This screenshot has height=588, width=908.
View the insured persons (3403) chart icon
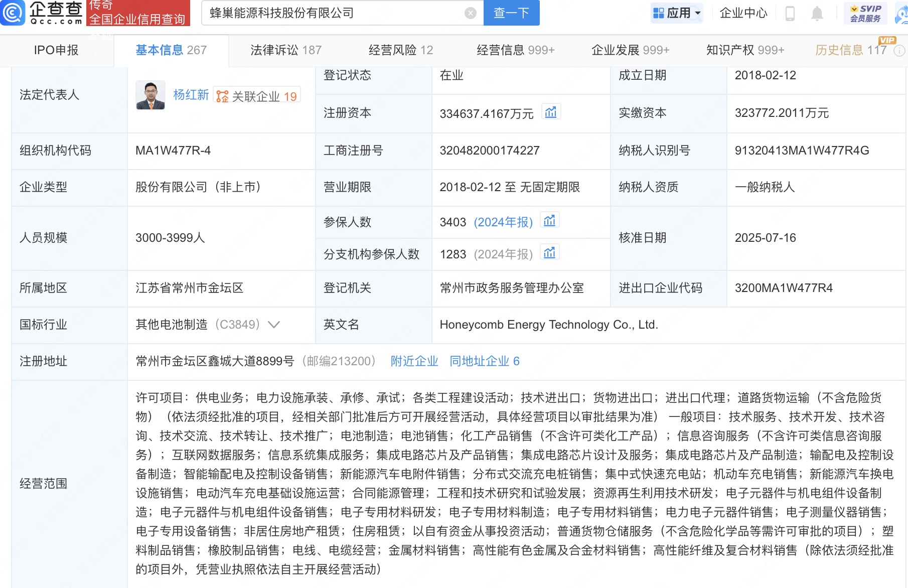550,220
